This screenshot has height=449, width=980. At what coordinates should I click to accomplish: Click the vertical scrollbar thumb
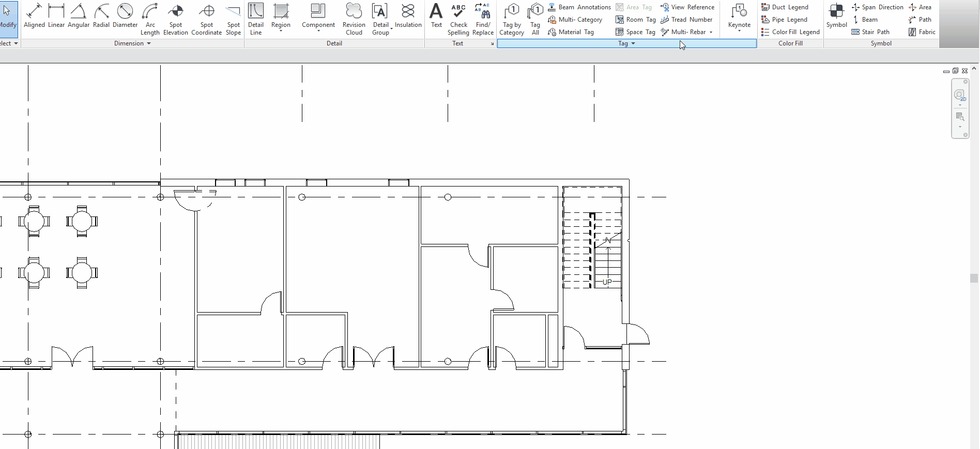tap(974, 278)
